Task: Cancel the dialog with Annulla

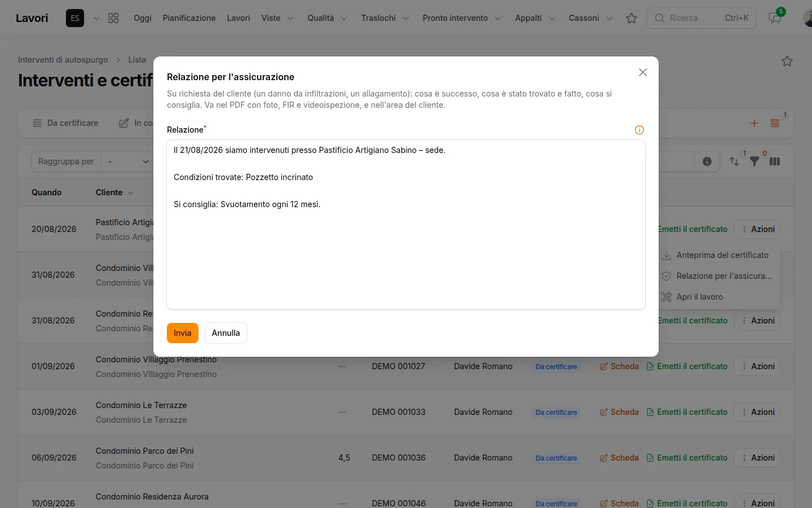Action: tap(226, 333)
